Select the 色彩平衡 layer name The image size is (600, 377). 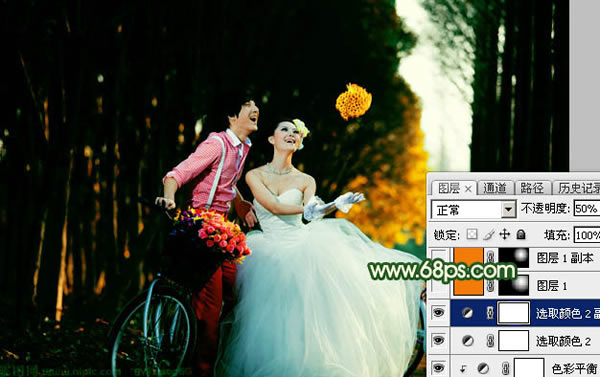pyautogui.click(x=575, y=369)
